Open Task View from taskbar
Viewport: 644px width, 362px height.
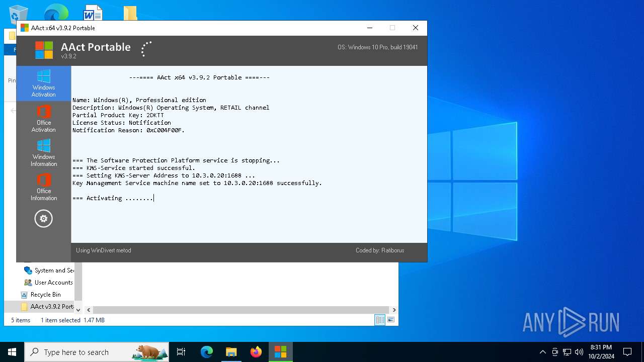181,352
